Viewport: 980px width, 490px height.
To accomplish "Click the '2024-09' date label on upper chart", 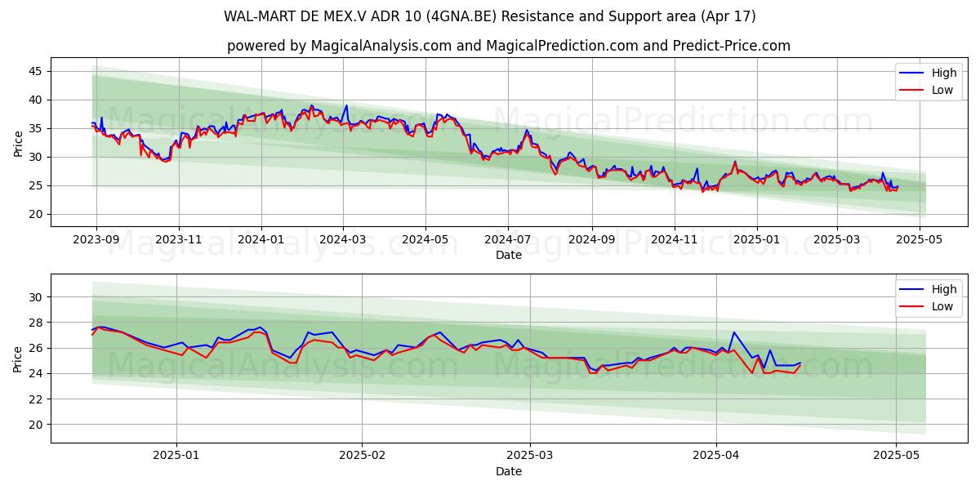I will point(591,241).
